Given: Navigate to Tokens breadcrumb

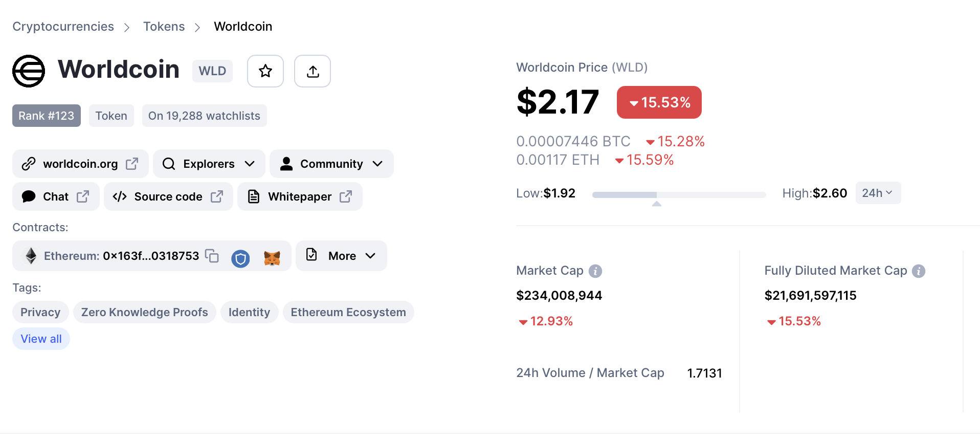Looking at the screenshot, I should coord(164,27).
